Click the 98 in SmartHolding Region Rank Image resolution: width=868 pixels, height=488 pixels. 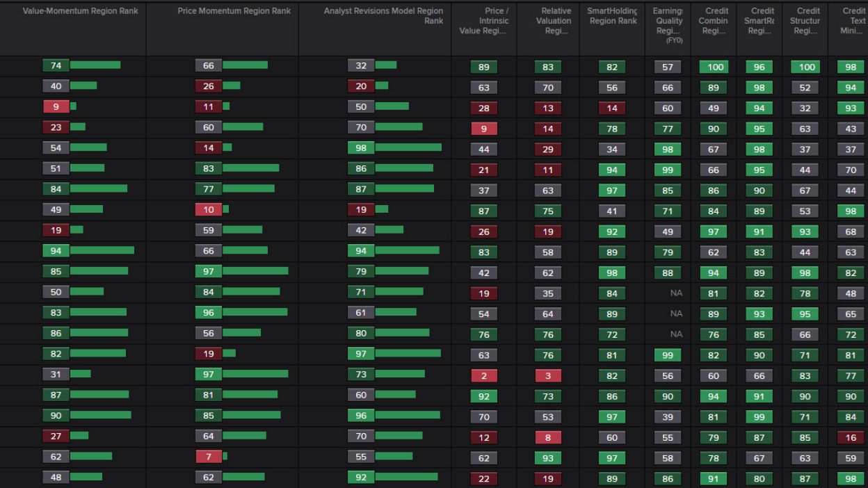(611, 273)
